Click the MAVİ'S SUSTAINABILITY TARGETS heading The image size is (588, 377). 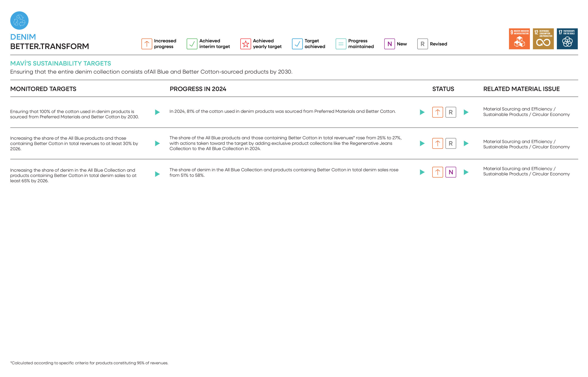(60, 63)
